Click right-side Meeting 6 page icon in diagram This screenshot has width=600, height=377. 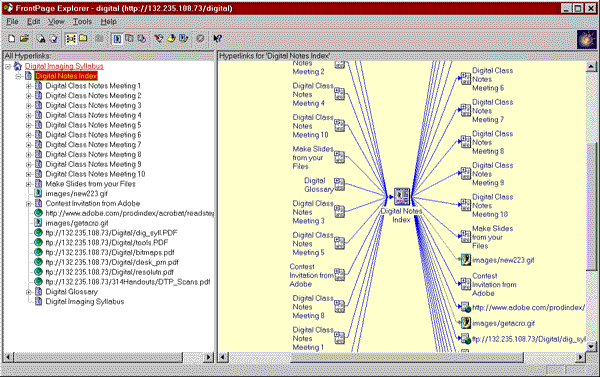pyautogui.click(x=466, y=79)
